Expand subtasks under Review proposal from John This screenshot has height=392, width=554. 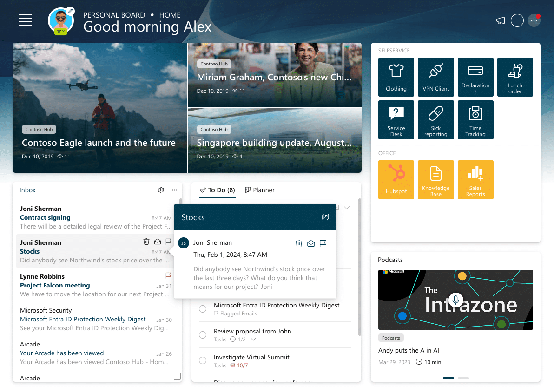pyautogui.click(x=254, y=340)
